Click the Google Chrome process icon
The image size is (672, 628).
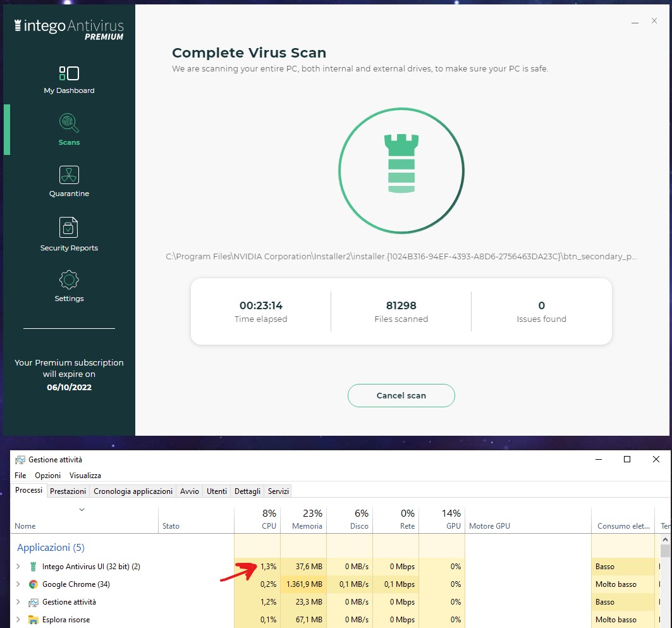point(34,584)
